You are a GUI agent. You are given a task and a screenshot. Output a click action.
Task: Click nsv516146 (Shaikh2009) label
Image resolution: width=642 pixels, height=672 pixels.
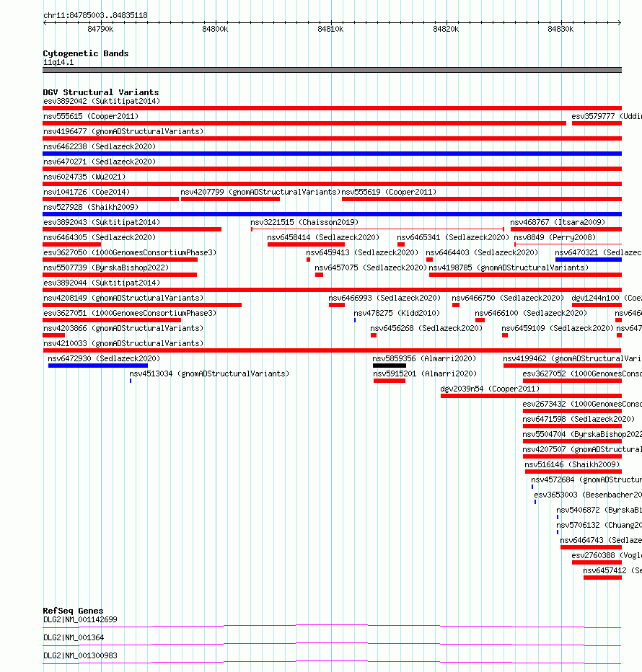572,464
